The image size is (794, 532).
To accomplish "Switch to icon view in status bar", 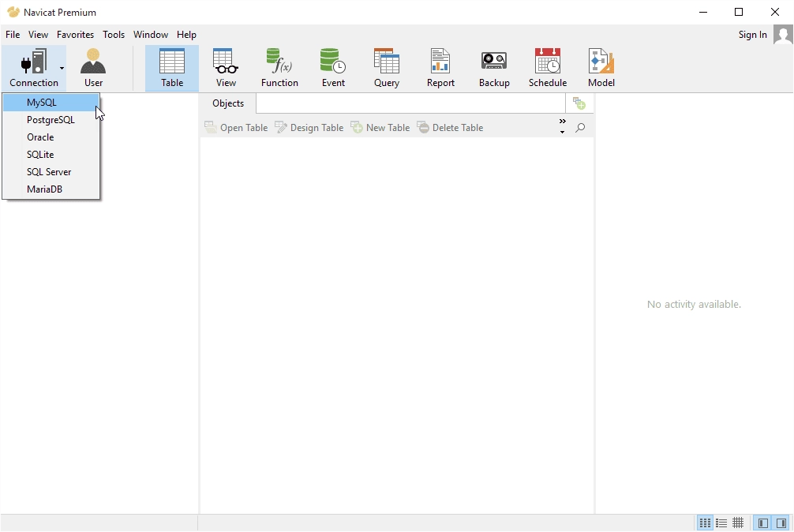I will 705,523.
